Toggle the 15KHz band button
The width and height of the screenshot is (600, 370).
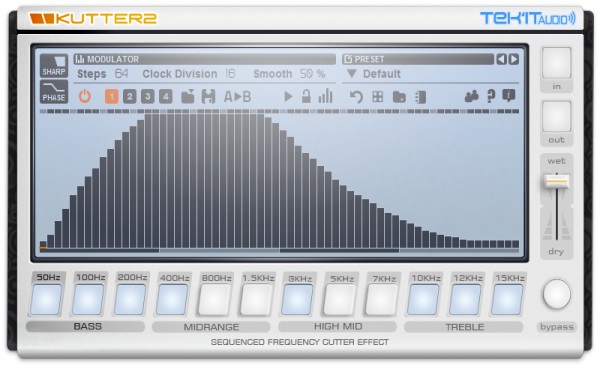point(507,300)
